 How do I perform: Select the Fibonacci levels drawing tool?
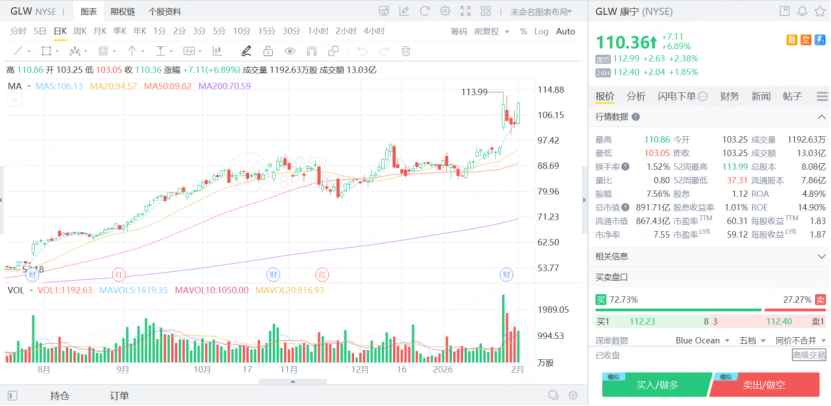coord(103,51)
